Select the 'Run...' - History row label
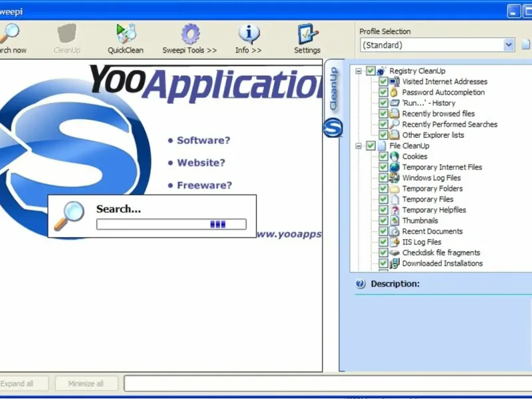 click(x=428, y=103)
